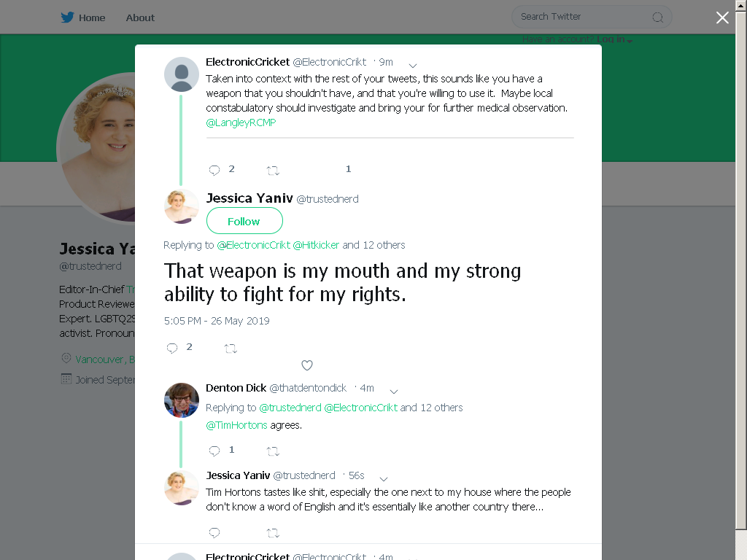
Task: Open chevron menu on ElectronicCricket's 9m tweet
Action: pos(413,66)
